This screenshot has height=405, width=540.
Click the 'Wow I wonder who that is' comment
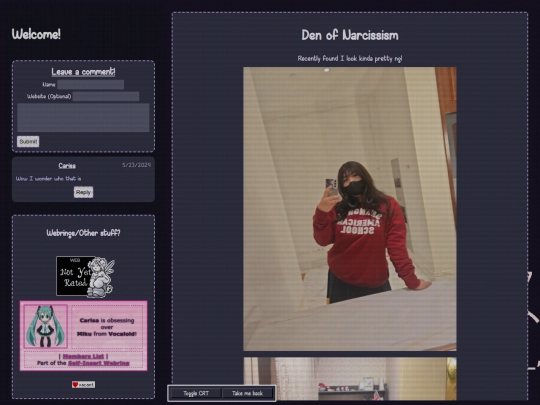(49, 178)
